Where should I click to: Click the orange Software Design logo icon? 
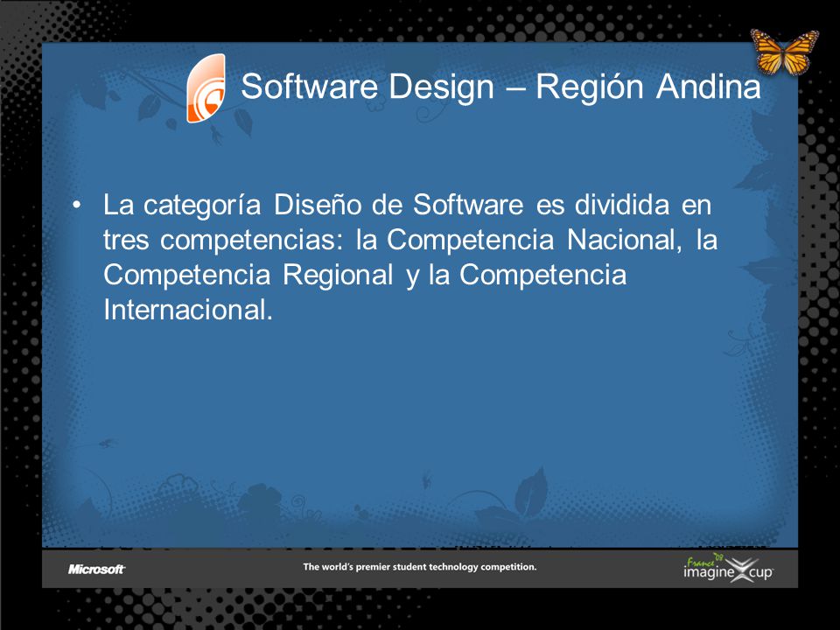pyautogui.click(x=206, y=88)
